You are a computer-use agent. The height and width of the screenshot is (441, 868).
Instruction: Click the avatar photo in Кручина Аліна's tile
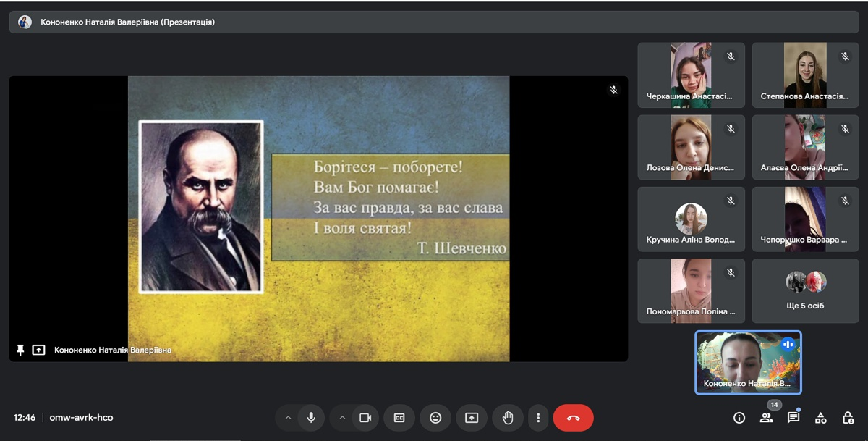(x=691, y=218)
